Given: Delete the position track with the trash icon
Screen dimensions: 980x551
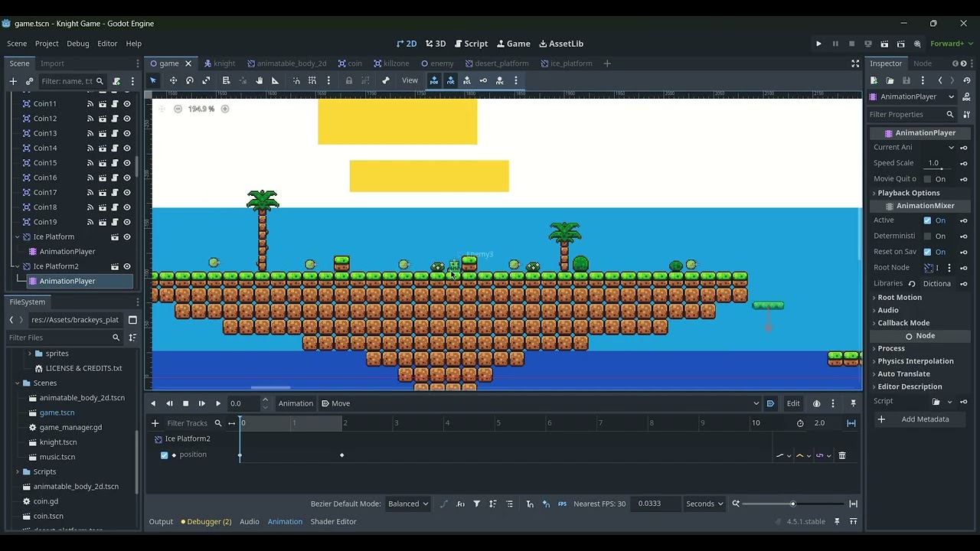Looking at the screenshot, I should pos(842,455).
